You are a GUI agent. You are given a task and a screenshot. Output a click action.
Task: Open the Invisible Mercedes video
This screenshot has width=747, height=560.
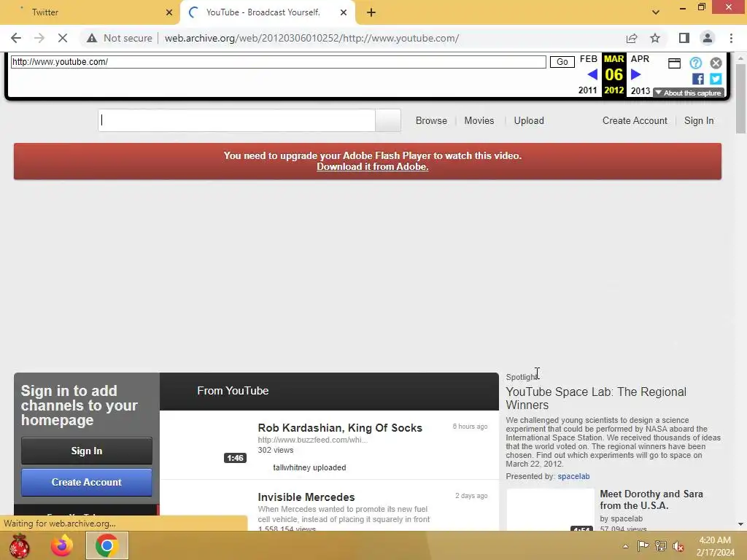coord(306,497)
